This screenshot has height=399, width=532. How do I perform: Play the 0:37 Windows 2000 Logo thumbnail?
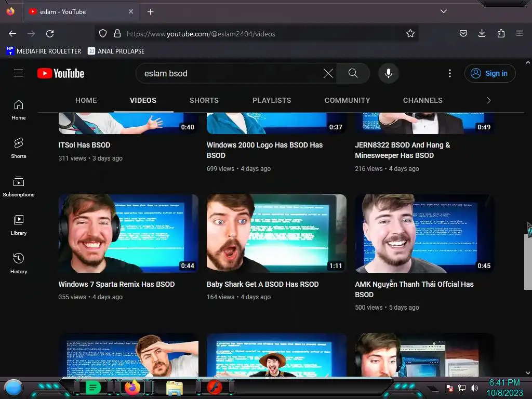276,123
